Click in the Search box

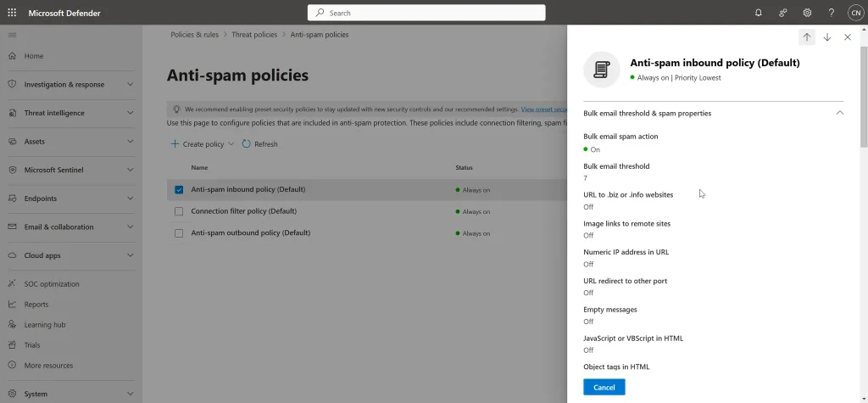(426, 13)
